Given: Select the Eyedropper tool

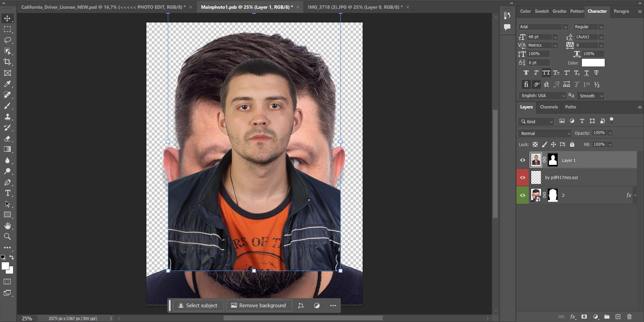Looking at the screenshot, I should coord(7,84).
